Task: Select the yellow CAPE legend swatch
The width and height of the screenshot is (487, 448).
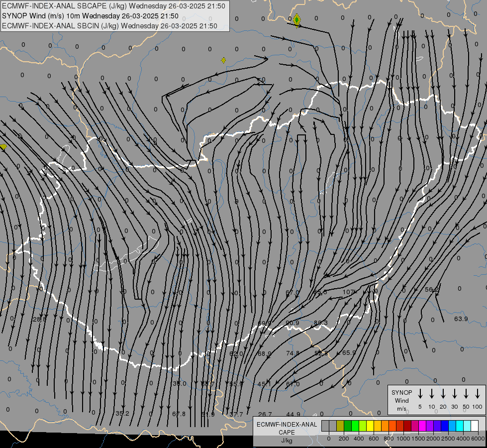Action: (x=370, y=426)
